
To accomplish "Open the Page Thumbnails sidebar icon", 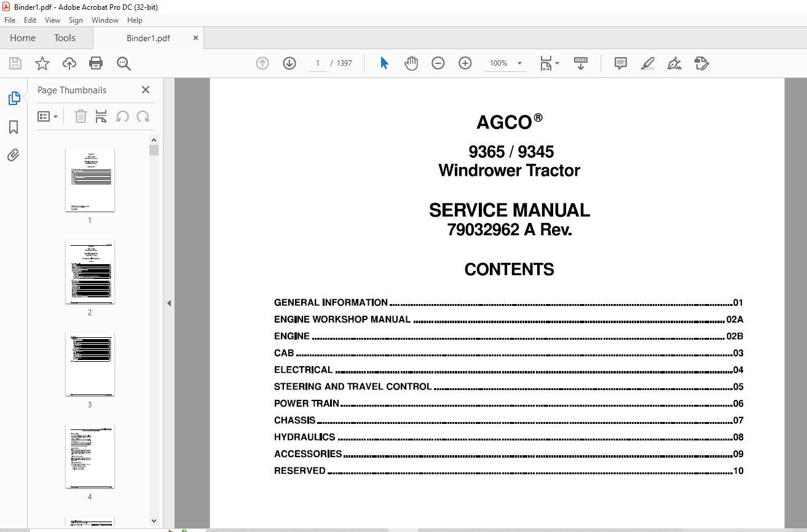I will (x=14, y=98).
